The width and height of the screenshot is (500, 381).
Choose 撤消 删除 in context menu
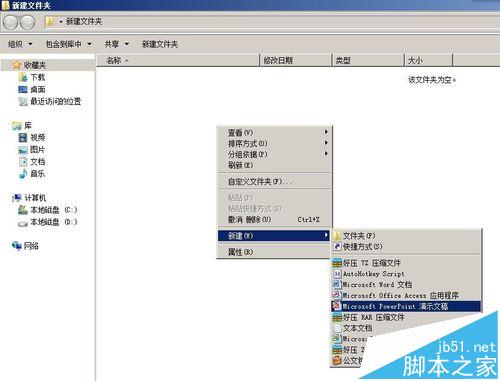(274, 219)
